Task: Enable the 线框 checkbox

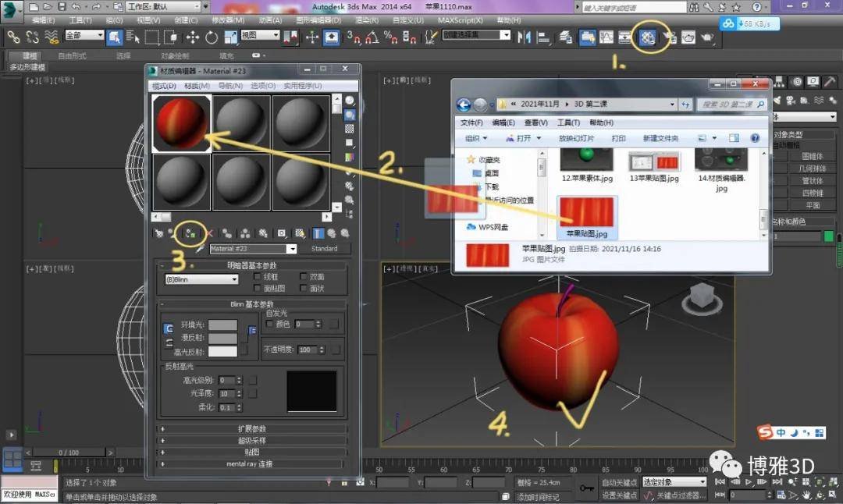Action: 257,277
